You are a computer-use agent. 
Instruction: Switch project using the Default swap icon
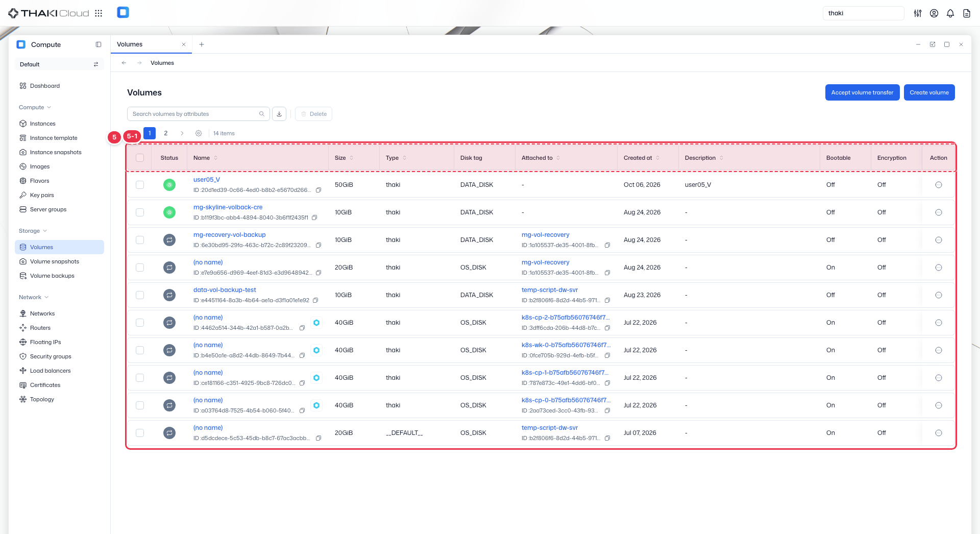(x=96, y=64)
